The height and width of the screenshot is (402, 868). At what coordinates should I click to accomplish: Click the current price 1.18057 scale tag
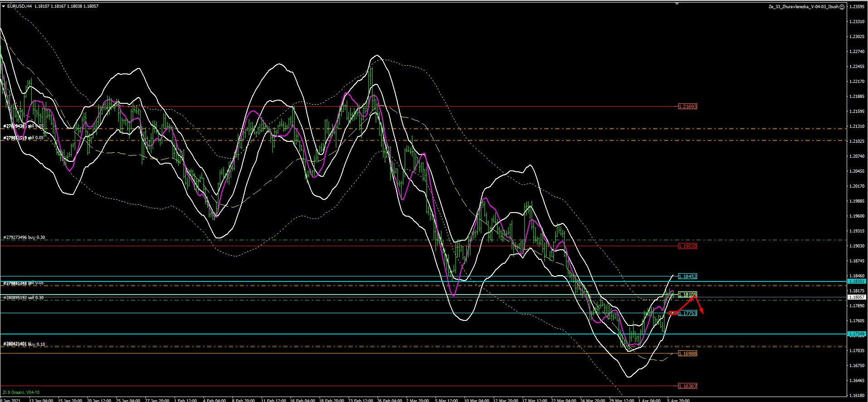857,297
